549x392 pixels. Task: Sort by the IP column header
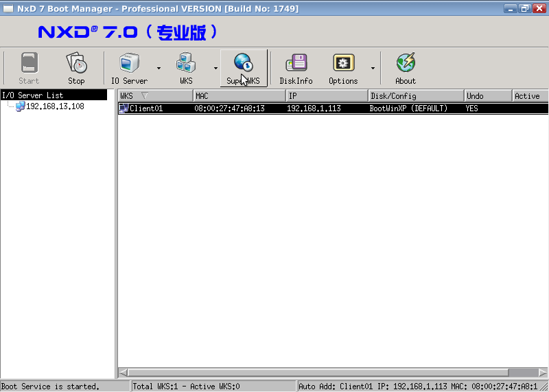point(327,95)
